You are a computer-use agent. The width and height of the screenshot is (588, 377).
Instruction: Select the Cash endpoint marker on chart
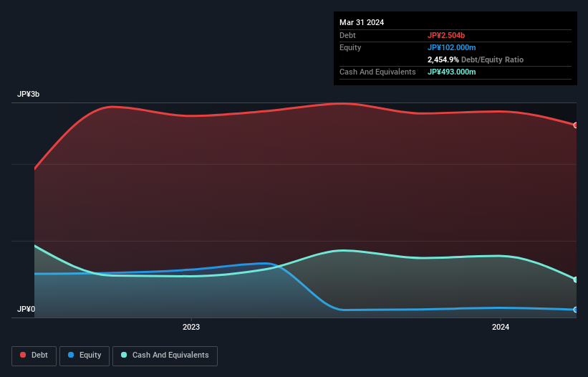pyautogui.click(x=576, y=280)
